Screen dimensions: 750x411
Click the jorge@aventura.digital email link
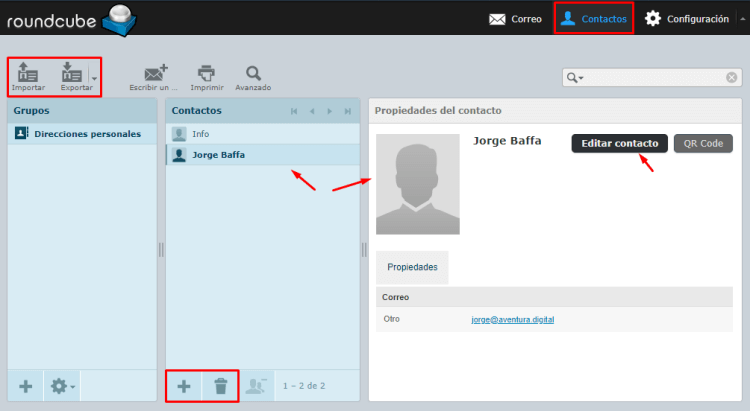[512, 320]
